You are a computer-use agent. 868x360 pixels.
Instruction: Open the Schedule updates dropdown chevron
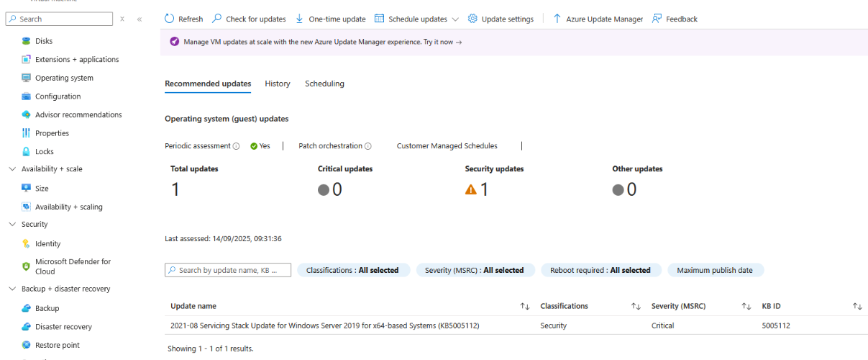tap(455, 19)
